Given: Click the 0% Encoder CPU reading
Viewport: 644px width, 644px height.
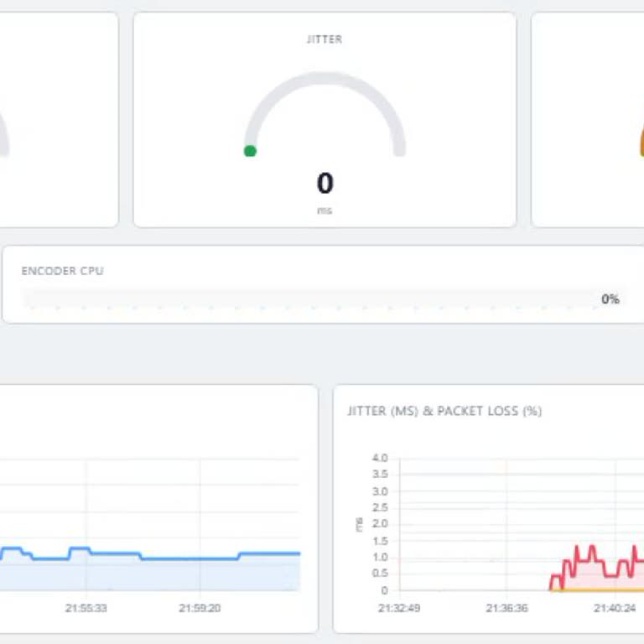Looking at the screenshot, I should click(610, 299).
